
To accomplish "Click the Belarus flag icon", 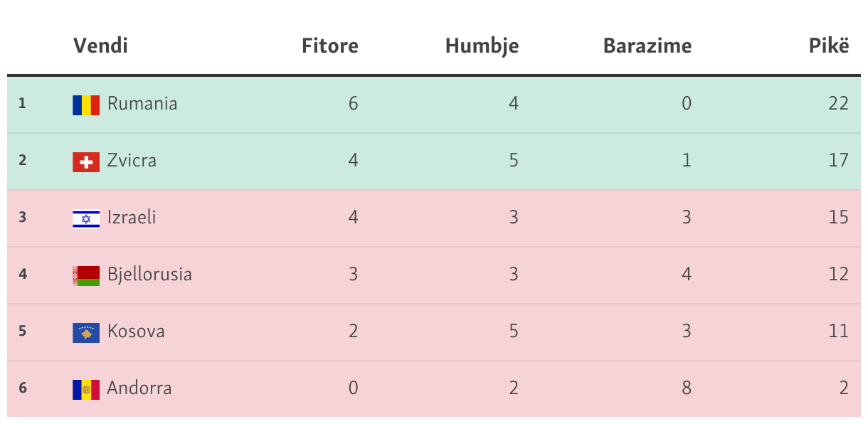I will point(85,275).
